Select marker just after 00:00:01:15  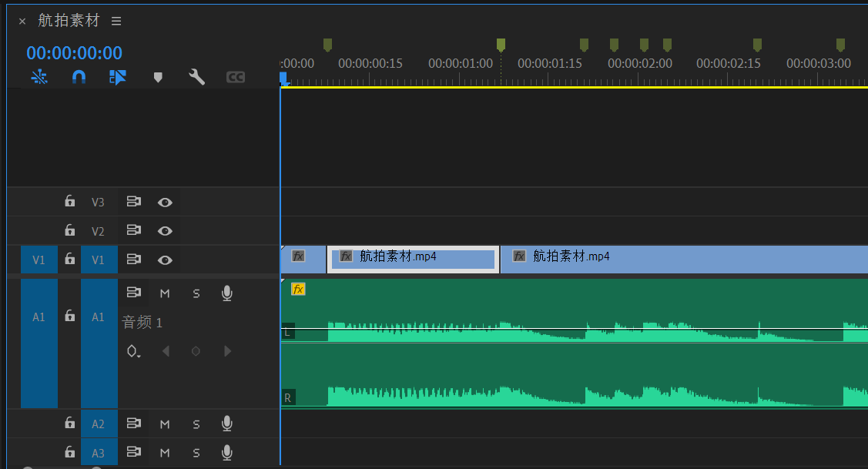point(584,45)
